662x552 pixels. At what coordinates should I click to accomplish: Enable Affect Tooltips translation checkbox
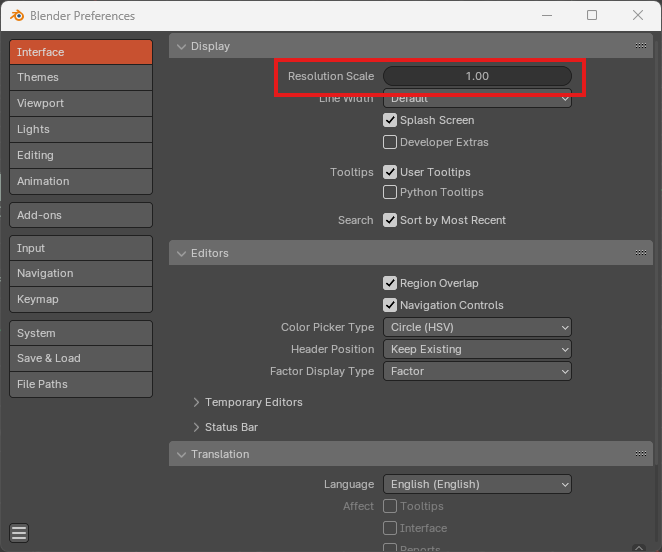[390, 506]
